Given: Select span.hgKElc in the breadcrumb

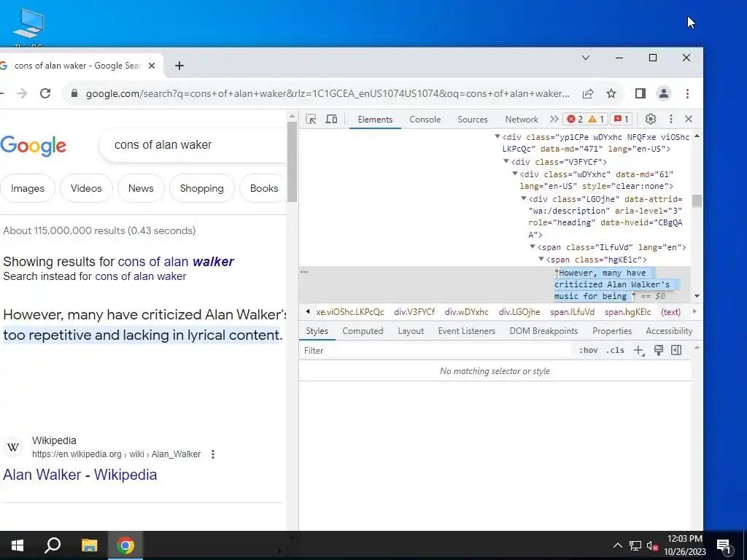Looking at the screenshot, I should click(627, 312).
